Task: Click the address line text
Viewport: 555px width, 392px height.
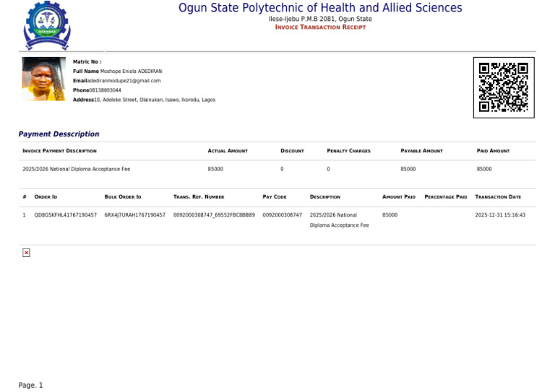Action: click(155, 100)
